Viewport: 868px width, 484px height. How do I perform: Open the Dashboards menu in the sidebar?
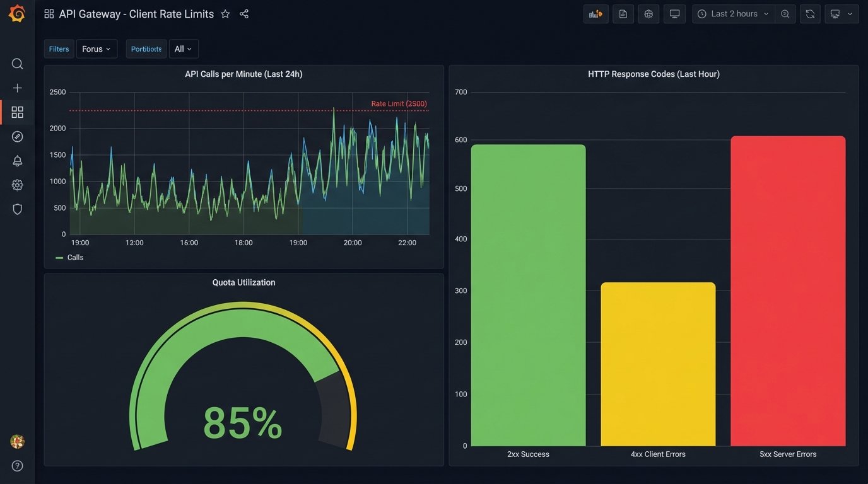(x=17, y=112)
